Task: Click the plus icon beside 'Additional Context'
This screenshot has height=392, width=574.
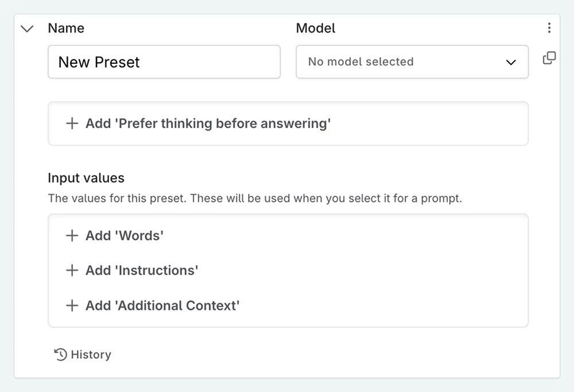Action: (x=72, y=305)
